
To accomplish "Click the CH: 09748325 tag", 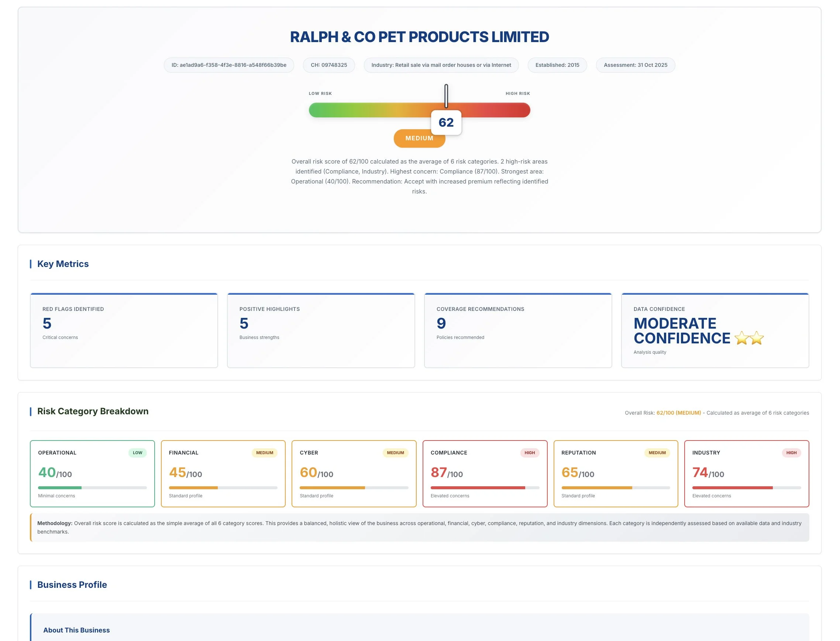I will pyautogui.click(x=329, y=65).
